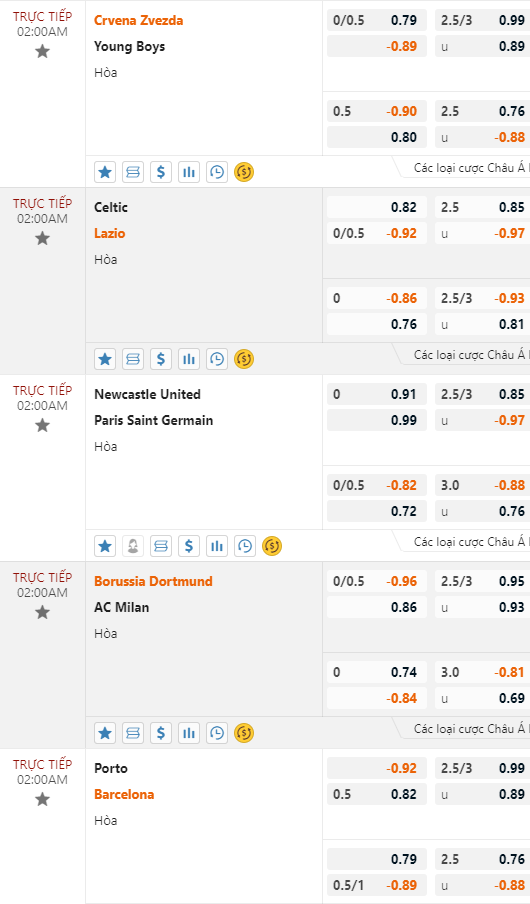
Task: Open clock history icon under Newcastle United match
Action: pos(245,546)
